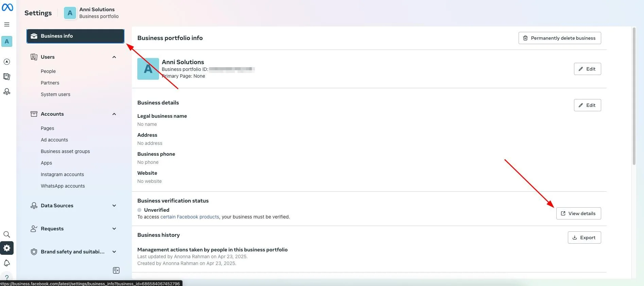
Task: Click the Unverified status text
Action: tap(157, 210)
